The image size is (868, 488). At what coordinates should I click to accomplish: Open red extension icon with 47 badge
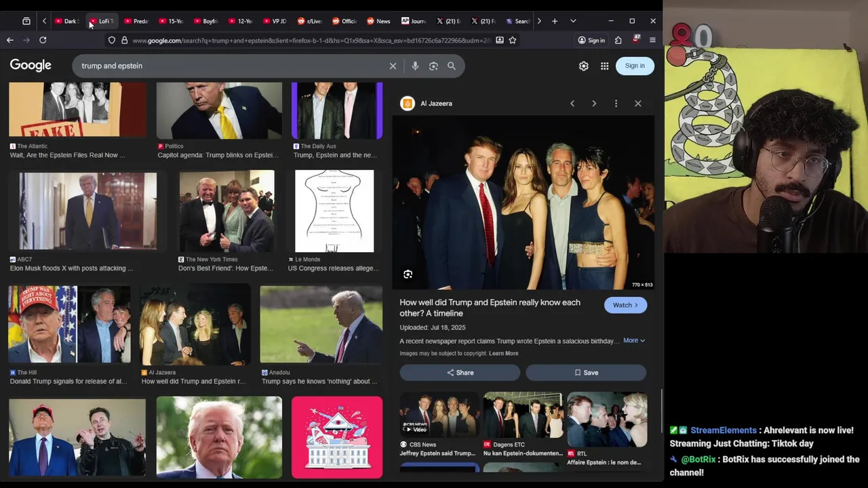[636, 40]
